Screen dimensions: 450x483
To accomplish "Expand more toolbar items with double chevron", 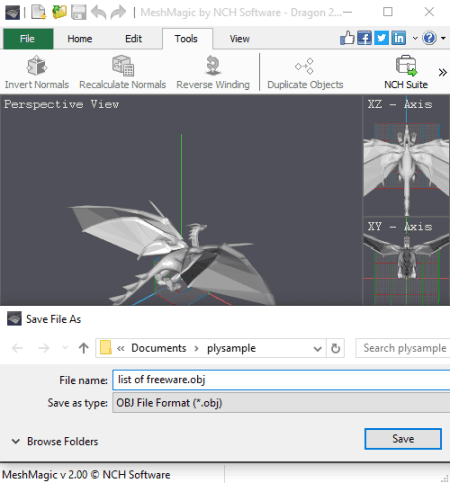I will tap(442, 72).
